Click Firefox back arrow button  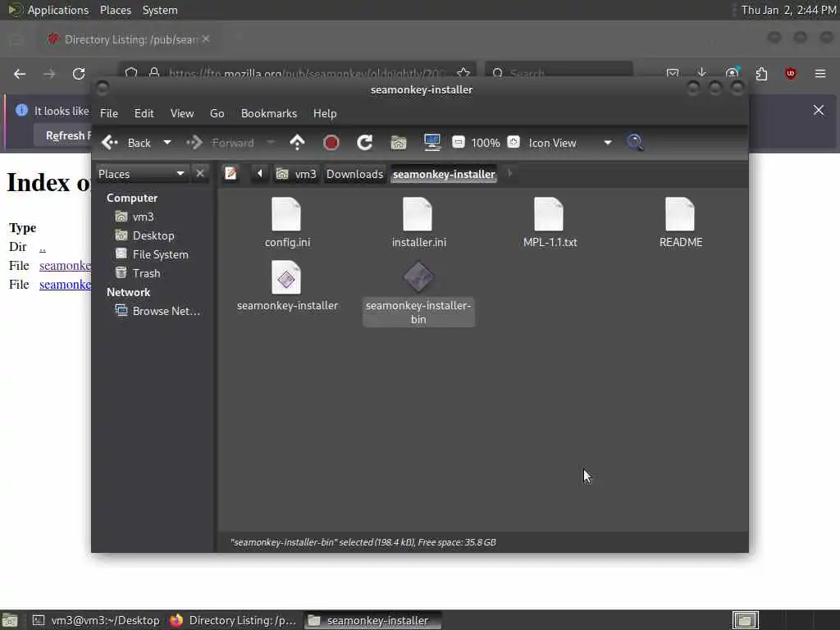20,73
